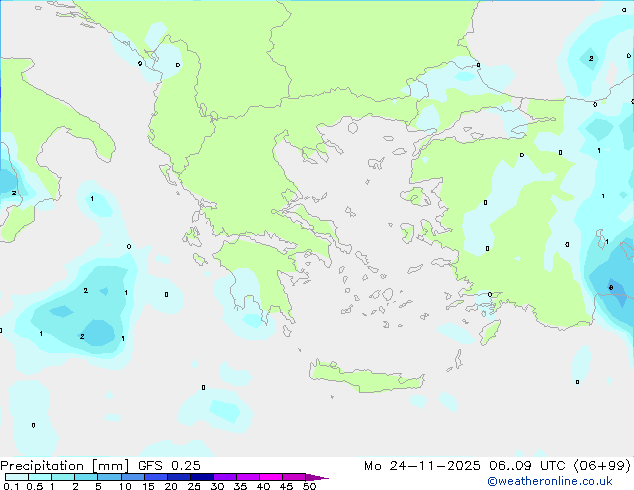Click the ©weatheronline.co.uk credit link
634x490 pixels.
pyautogui.click(x=549, y=481)
